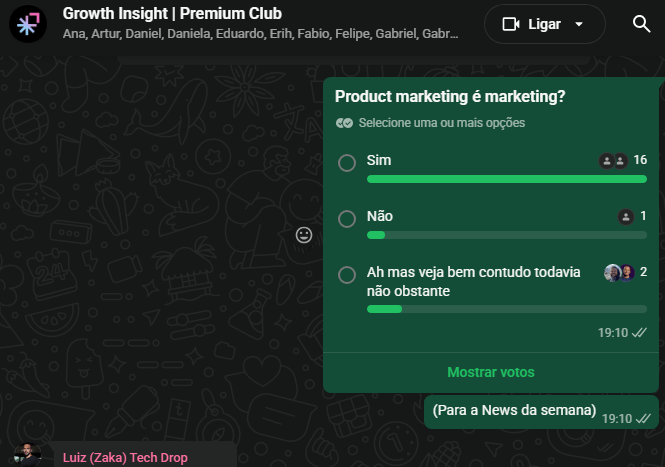The image size is (665, 467).
Task: Click voter avatars next to the Sim option
Action: click(613, 161)
